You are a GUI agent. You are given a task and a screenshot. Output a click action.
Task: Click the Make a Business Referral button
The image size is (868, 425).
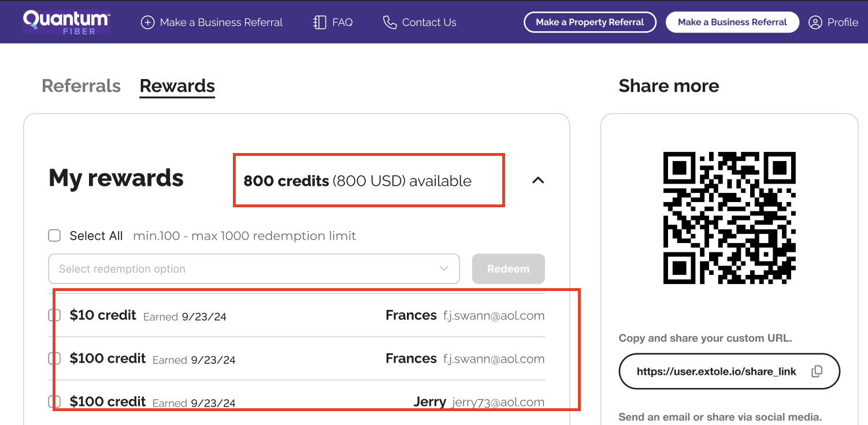pos(732,22)
